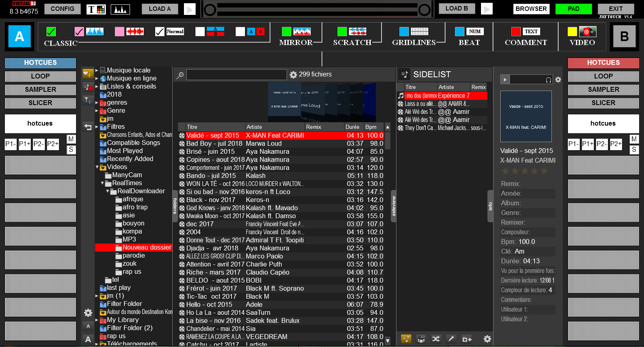This screenshot has width=644, height=347.
Task: Toggle the green CLASSIC checkbox
Action: 51,31
